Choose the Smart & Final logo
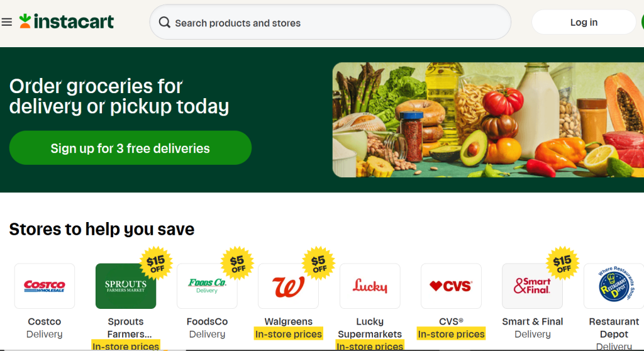Image resolution: width=644 pixels, height=351 pixels. coord(532,286)
